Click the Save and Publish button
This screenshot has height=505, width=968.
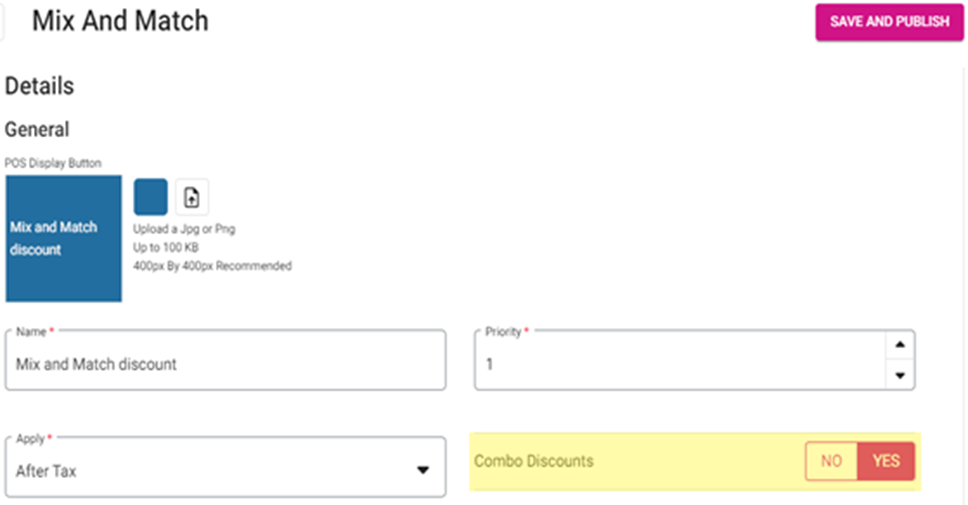tap(889, 21)
